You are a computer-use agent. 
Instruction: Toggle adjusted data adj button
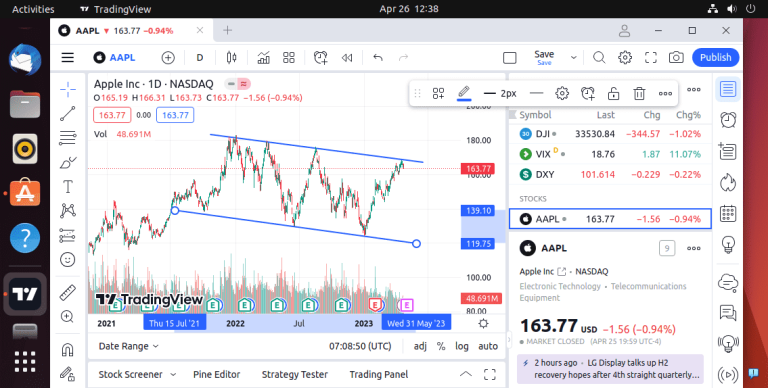pyautogui.click(x=420, y=346)
